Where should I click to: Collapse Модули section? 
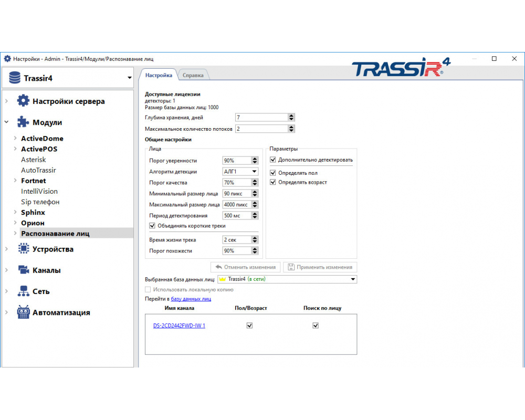coord(7,122)
